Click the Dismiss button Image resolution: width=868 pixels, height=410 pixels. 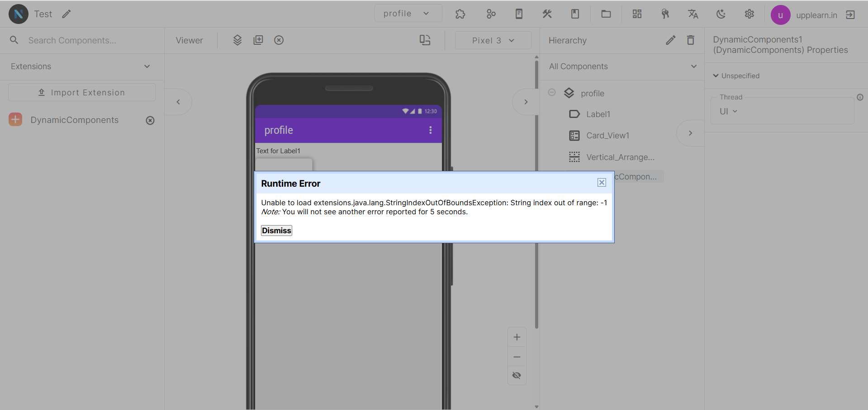(276, 231)
